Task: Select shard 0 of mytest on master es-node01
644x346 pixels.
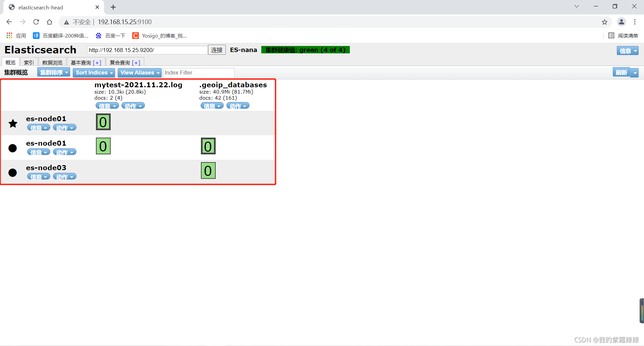Action: pyautogui.click(x=103, y=122)
